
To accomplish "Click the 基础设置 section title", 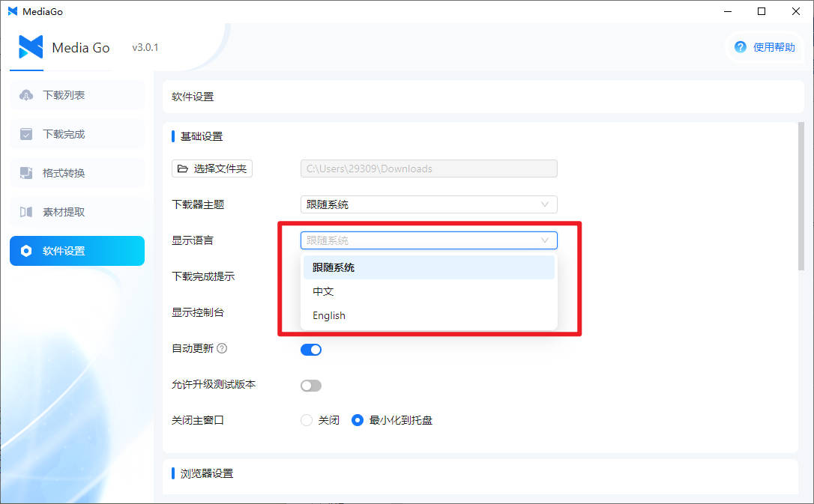I will click(202, 136).
